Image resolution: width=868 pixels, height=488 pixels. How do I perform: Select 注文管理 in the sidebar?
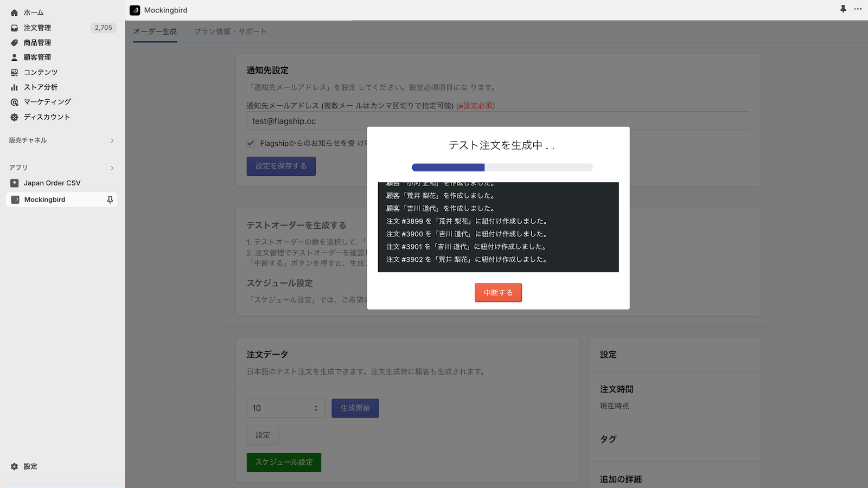point(37,28)
